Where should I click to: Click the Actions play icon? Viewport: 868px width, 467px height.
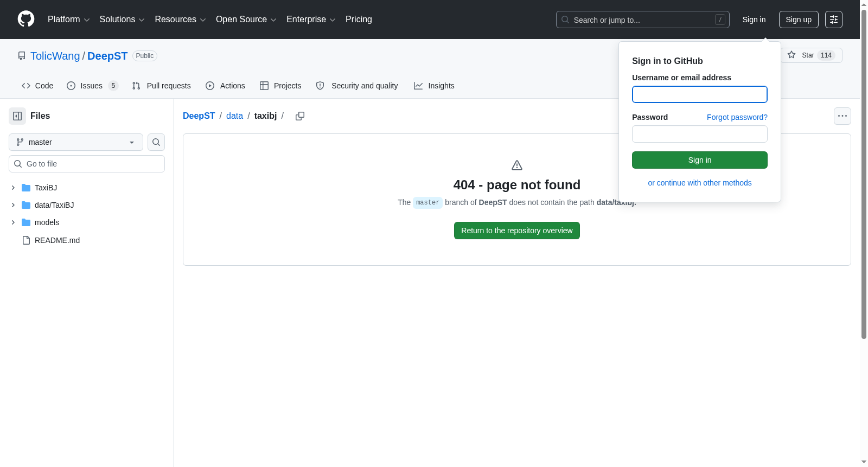click(x=210, y=86)
